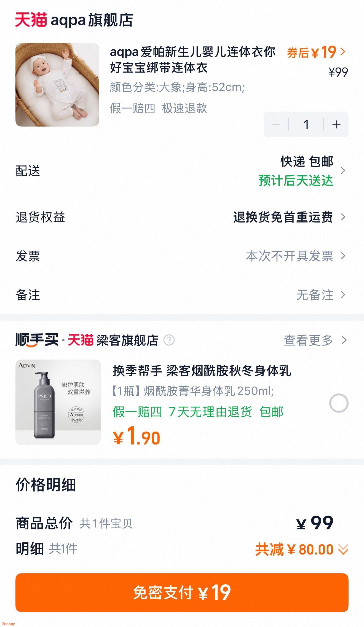
Task: Open the 配送 delivery options chevron
Action: click(x=343, y=171)
